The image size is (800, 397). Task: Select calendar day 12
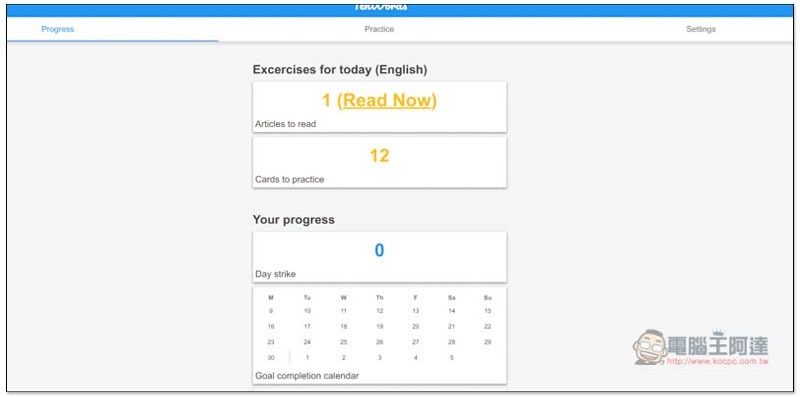380,311
